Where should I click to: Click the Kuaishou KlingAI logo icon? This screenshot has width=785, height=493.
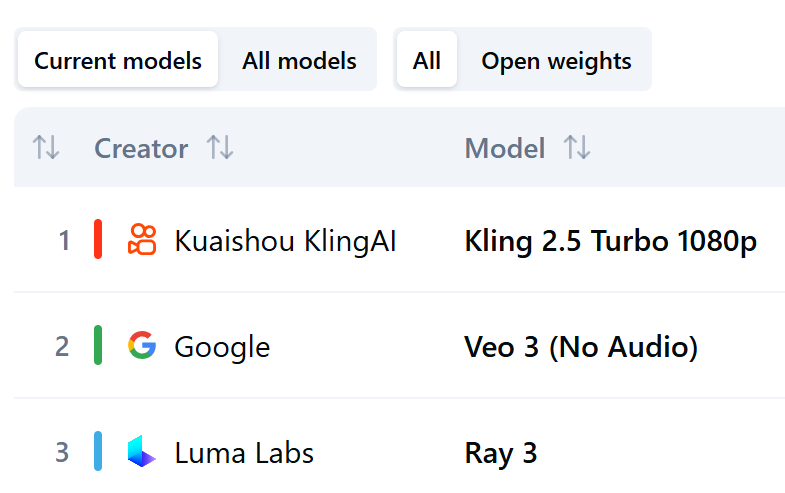click(x=142, y=240)
